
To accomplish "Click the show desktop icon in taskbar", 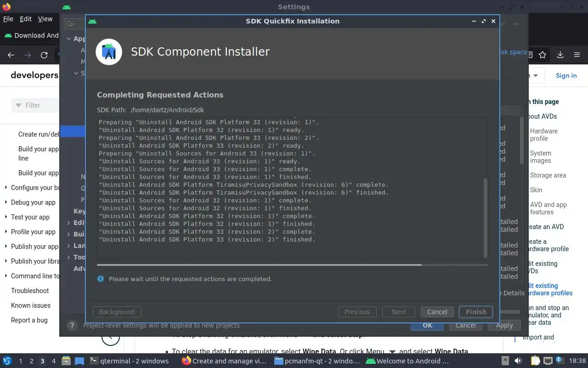I will pyautogui.click(x=79, y=361).
